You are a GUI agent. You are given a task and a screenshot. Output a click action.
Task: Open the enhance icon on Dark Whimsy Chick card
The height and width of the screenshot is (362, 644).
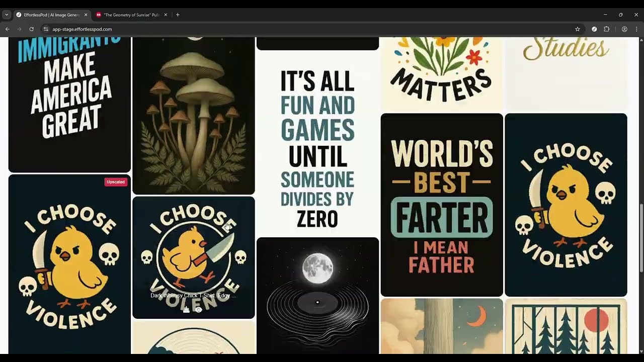(x=198, y=310)
